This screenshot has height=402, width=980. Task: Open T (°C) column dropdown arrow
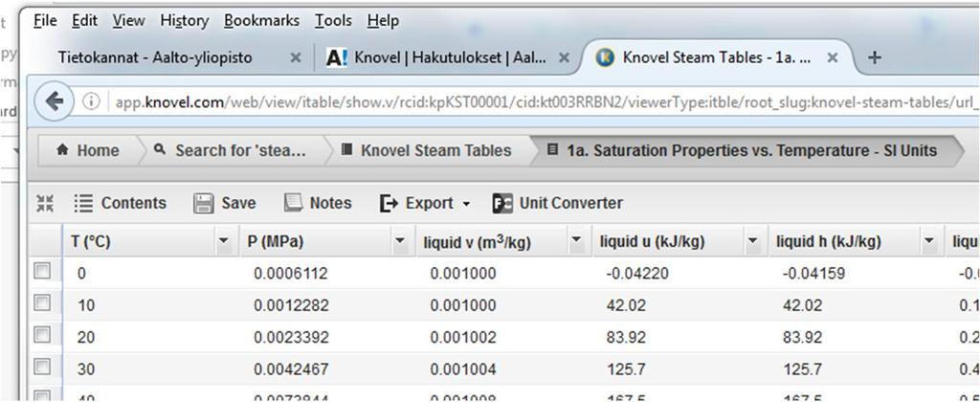(x=224, y=241)
